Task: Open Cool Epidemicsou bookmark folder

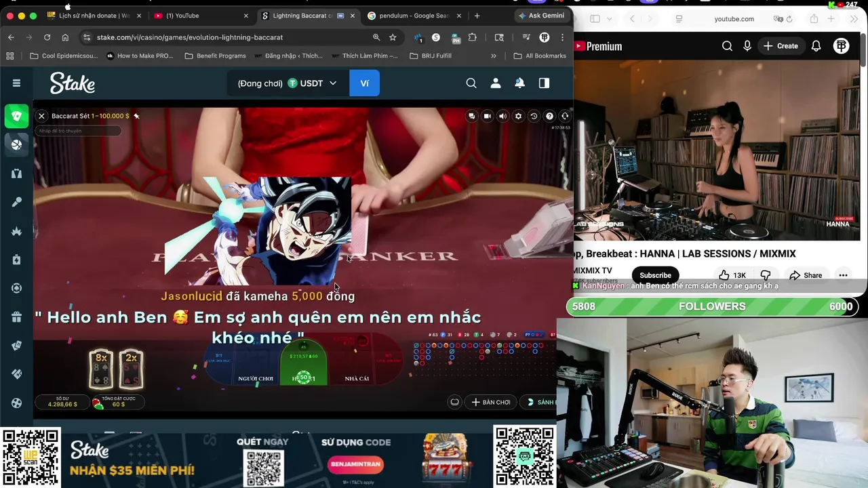Action: tap(64, 56)
